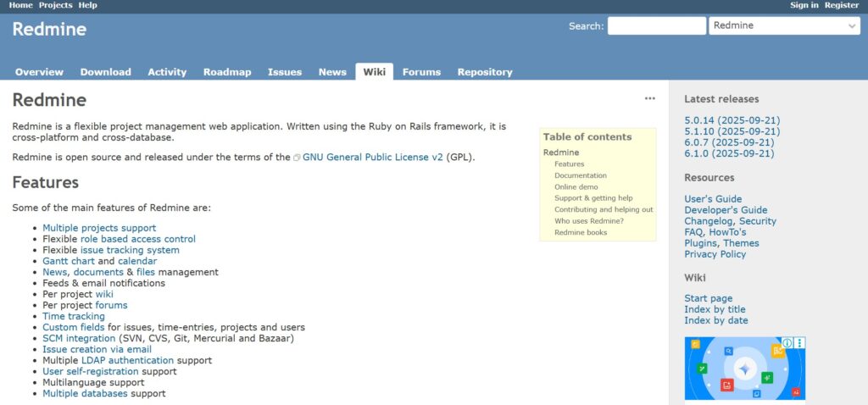Open the Wiki Start page link
This screenshot has height=405, width=868.
[709, 299]
